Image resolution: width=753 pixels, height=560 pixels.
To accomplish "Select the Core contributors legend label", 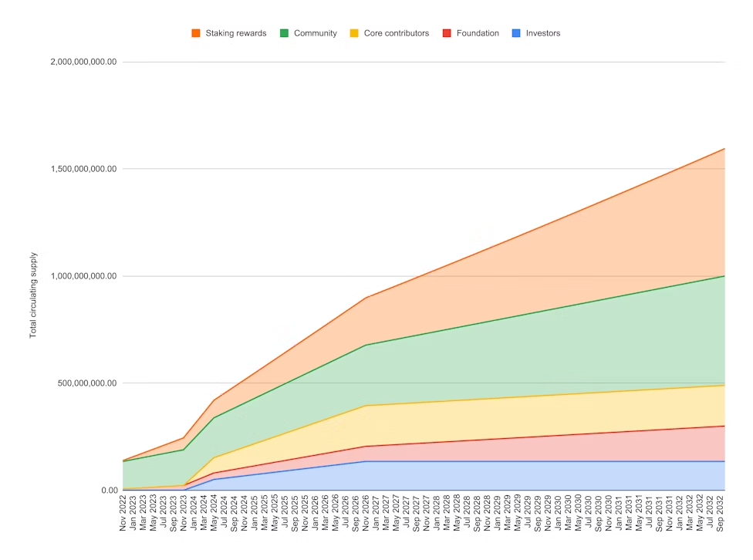I will pyautogui.click(x=396, y=33).
